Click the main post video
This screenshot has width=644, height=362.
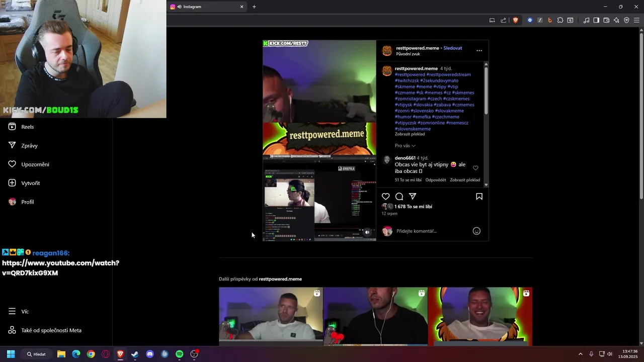(x=319, y=141)
